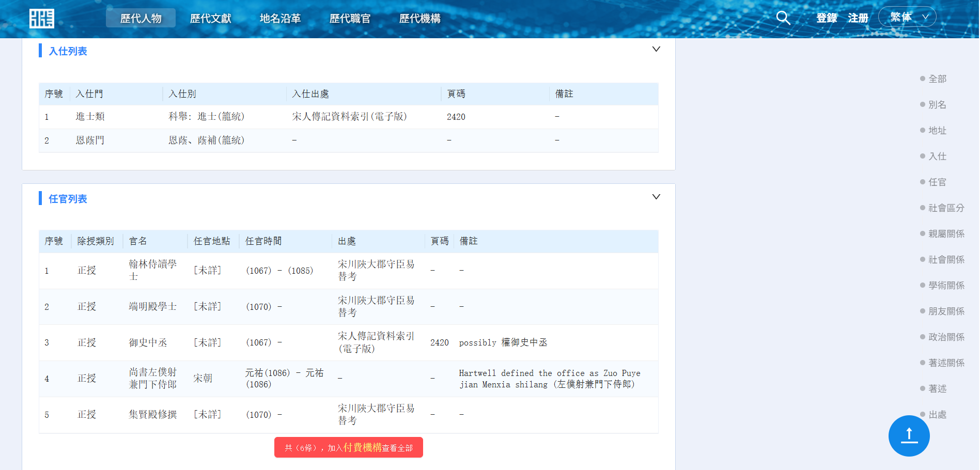Viewport: 980px width, 470px height.
Task: Collapse the 入仕列表 section chevron
Action: click(656, 50)
